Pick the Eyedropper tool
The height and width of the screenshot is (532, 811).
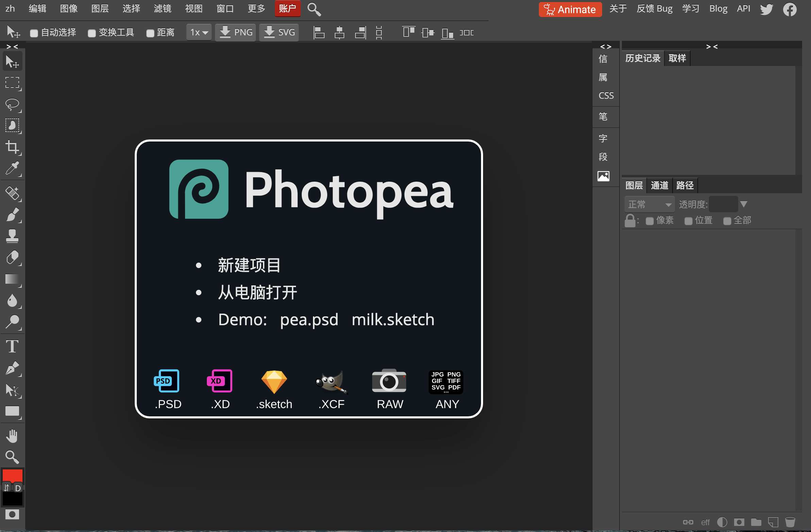click(x=12, y=168)
